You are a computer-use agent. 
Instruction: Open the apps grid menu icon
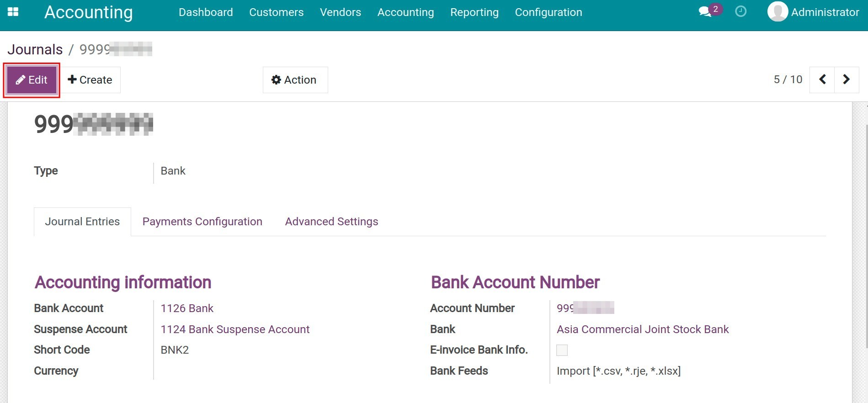point(13,12)
